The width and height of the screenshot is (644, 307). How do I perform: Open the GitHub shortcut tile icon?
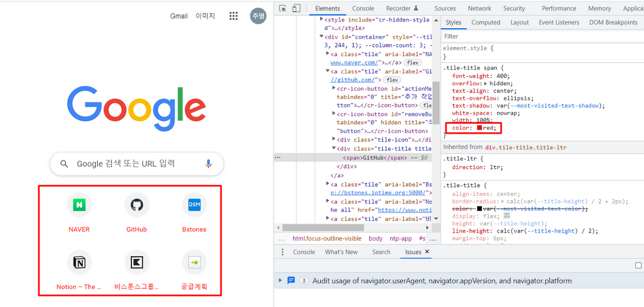pyautogui.click(x=137, y=205)
